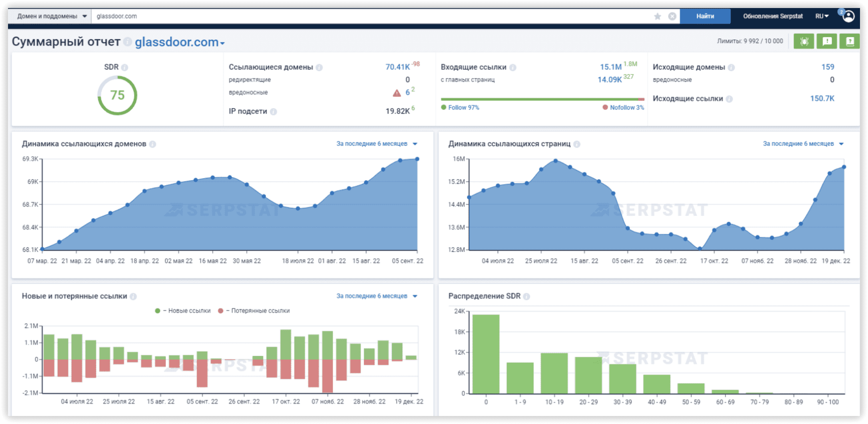The image size is (868, 424).
Task: Click the SDR distribution bar for 40 - 49
Action: pos(657,384)
